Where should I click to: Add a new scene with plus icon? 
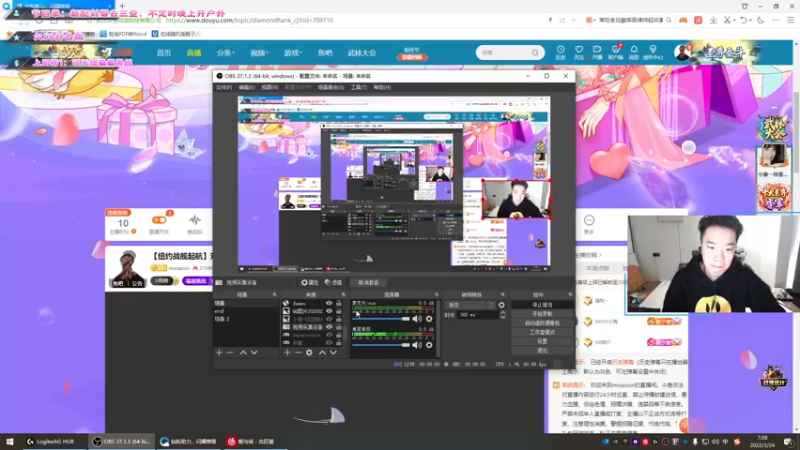click(219, 353)
